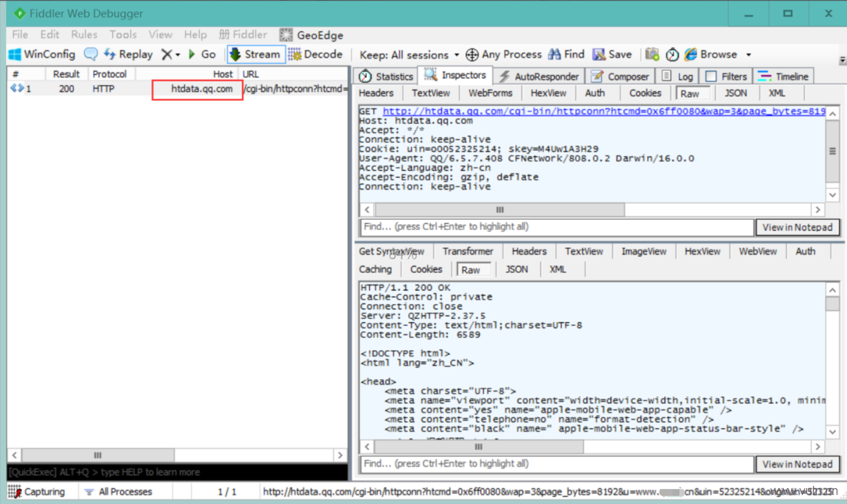Image resolution: width=847 pixels, height=504 pixels.
Task: Toggle Capturing in status bar
Action: pos(38,492)
